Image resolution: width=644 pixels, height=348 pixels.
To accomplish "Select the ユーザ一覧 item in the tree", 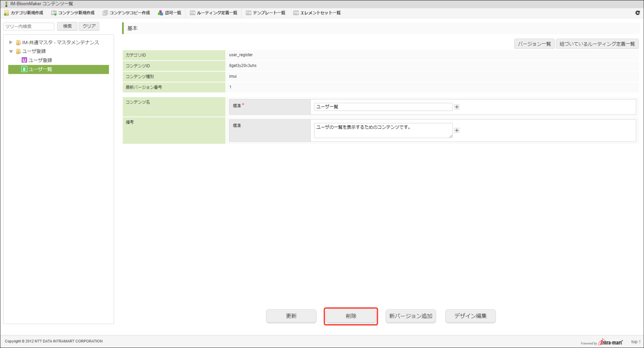I will pyautogui.click(x=40, y=69).
